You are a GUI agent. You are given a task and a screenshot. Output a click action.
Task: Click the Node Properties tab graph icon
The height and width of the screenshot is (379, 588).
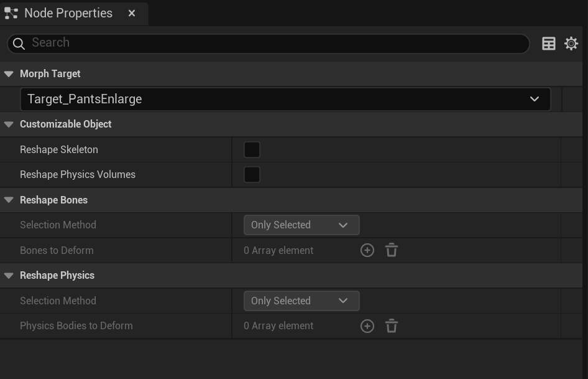point(11,13)
